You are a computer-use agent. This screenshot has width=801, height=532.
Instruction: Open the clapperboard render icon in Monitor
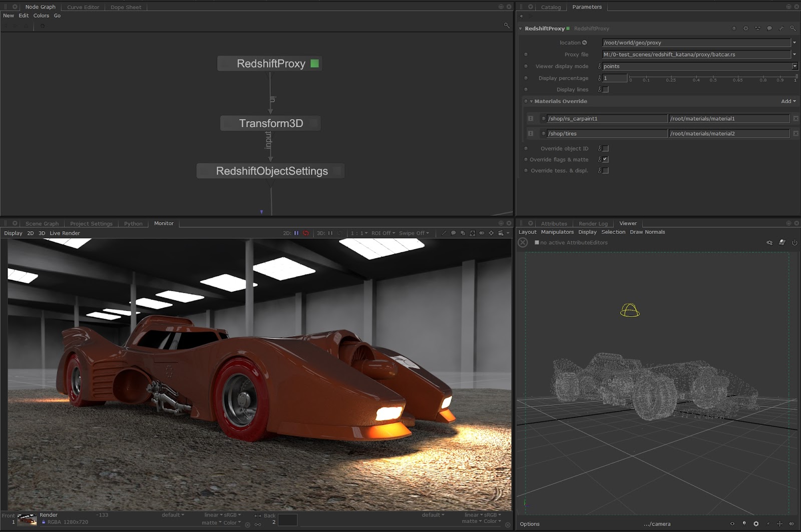click(x=501, y=233)
